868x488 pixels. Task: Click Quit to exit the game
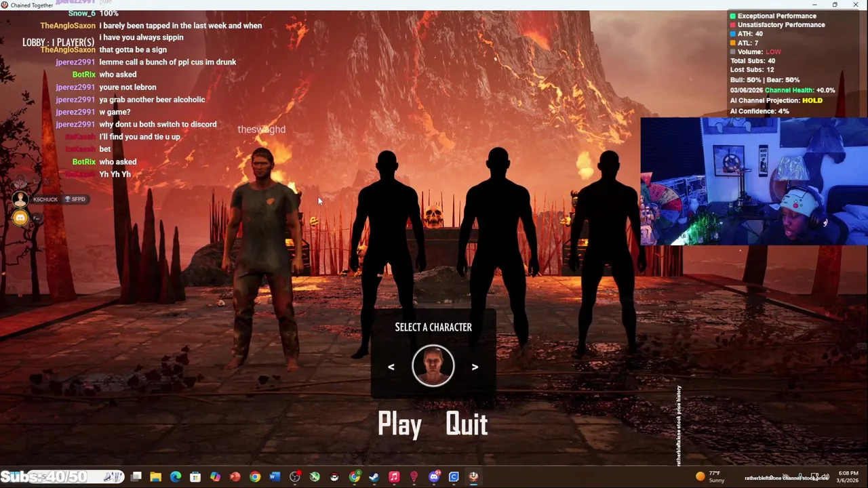467,424
